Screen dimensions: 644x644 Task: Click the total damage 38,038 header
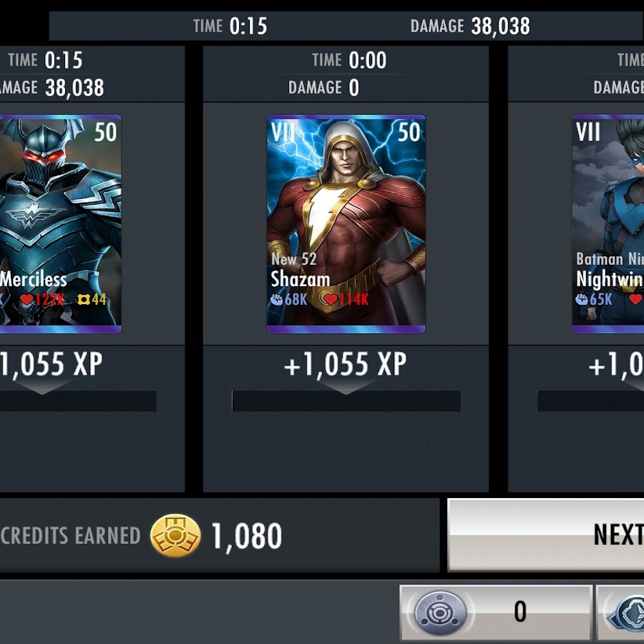point(470,26)
